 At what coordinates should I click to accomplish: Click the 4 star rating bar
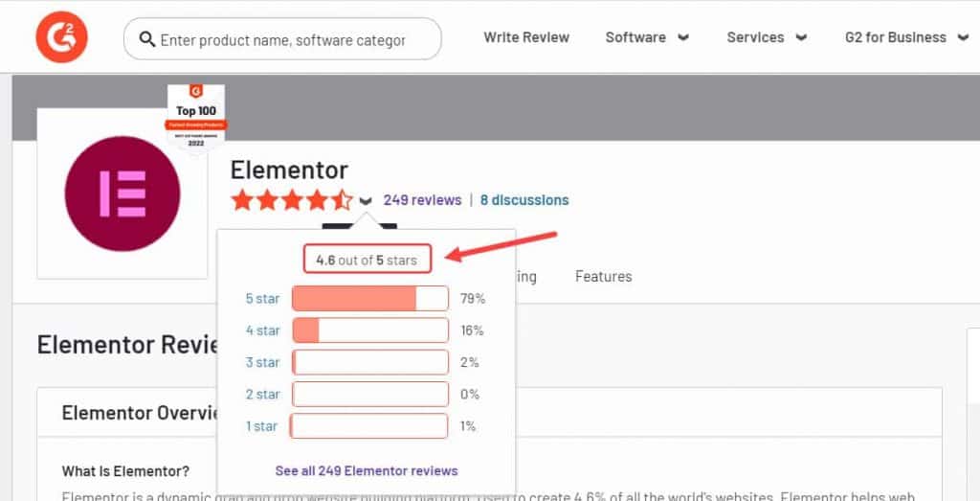(x=369, y=330)
